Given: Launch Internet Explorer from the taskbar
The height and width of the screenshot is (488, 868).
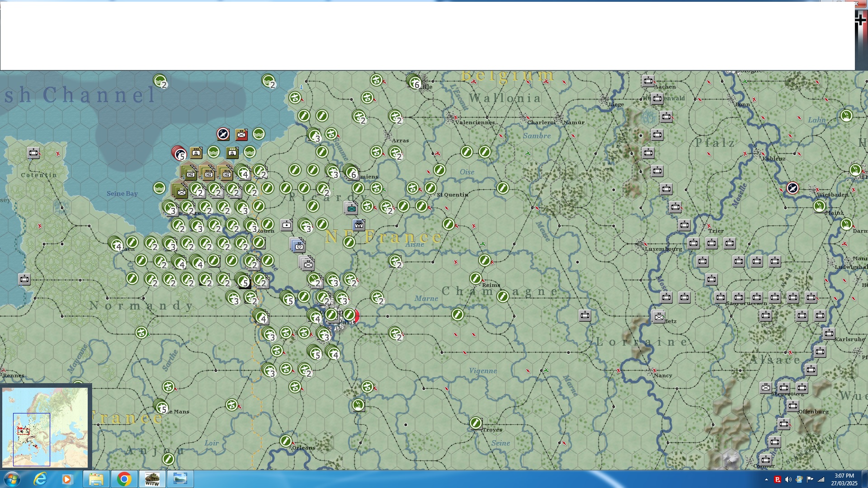Looking at the screenshot, I should [x=40, y=479].
